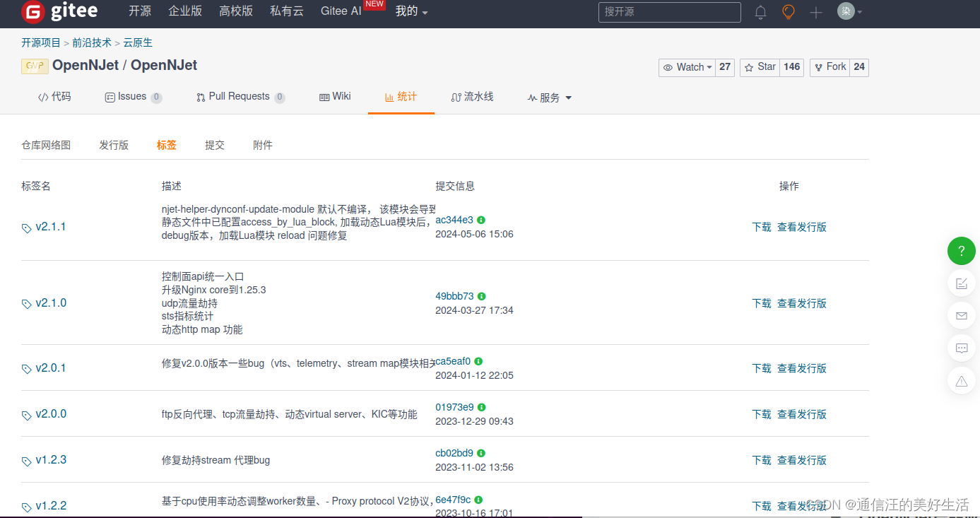The width and height of the screenshot is (980, 518).
Task: Click the watcher count 27
Action: (x=725, y=67)
